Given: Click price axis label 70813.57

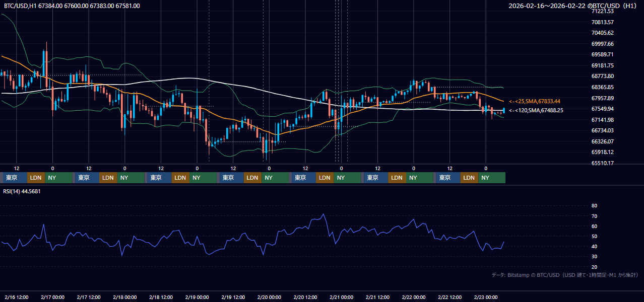Looking at the screenshot, I should pyautogui.click(x=602, y=22).
